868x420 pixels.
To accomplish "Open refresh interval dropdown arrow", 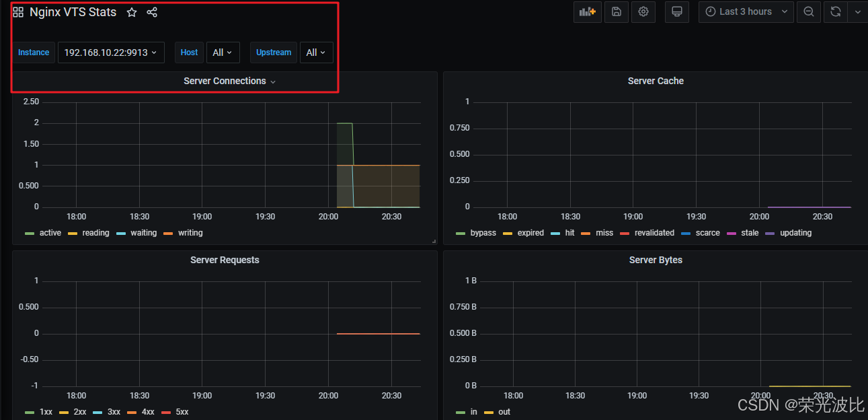I will point(857,11).
